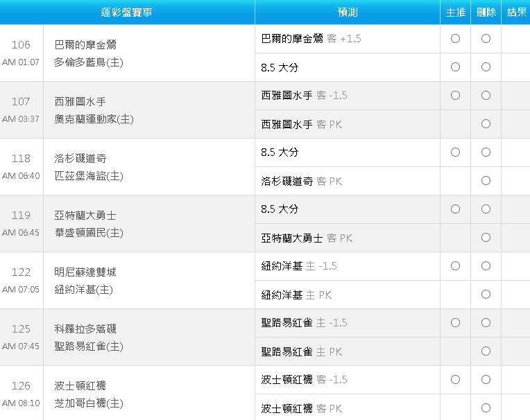Mark game 106 8.5 大分 as 主推
Viewport: 530px width, 420px height.
pos(455,67)
